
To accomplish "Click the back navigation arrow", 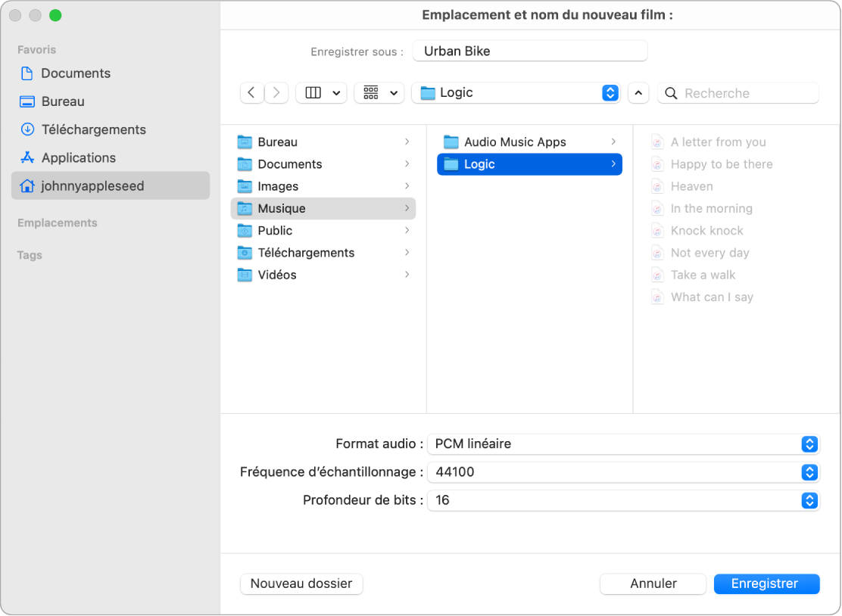I will click(x=251, y=93).
